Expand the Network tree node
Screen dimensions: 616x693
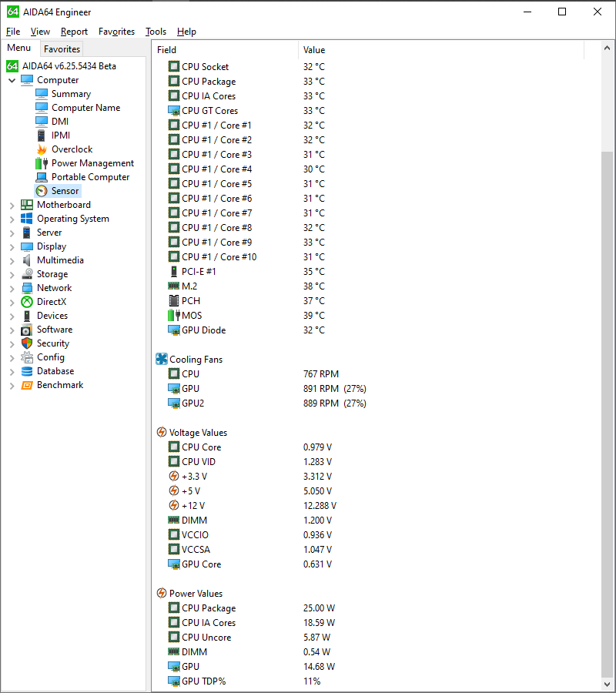12,288
